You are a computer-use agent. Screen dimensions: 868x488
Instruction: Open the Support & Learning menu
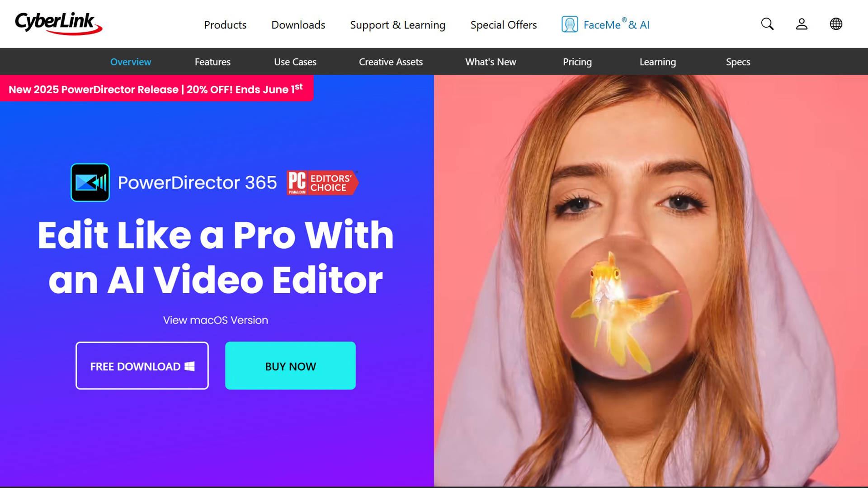point(397,25)
